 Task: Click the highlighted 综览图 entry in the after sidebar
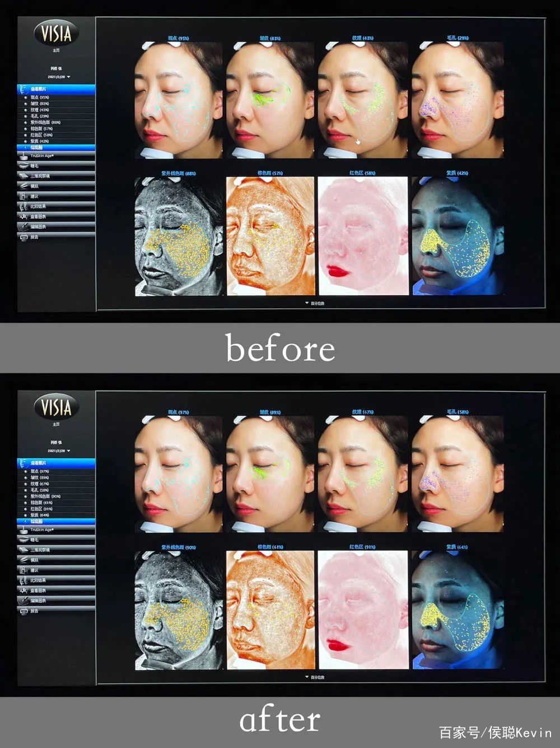(56, 521)
